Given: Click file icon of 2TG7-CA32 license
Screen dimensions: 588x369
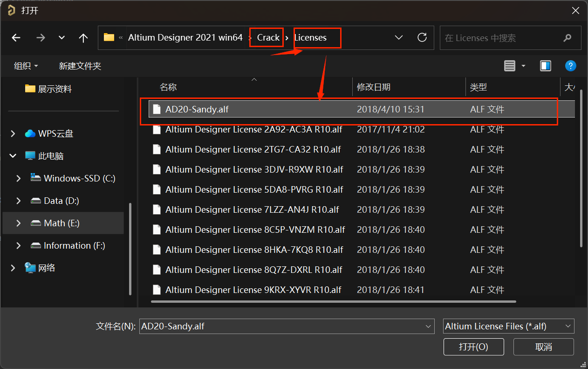Looking at the screenshot, I should [157, 150].
